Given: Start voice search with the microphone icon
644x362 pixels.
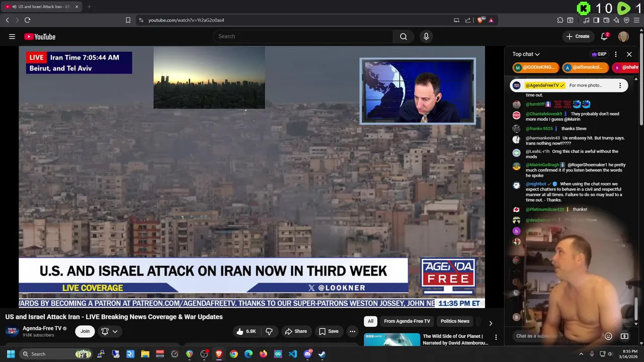Looking at the screenshot, I should [426, 36].
